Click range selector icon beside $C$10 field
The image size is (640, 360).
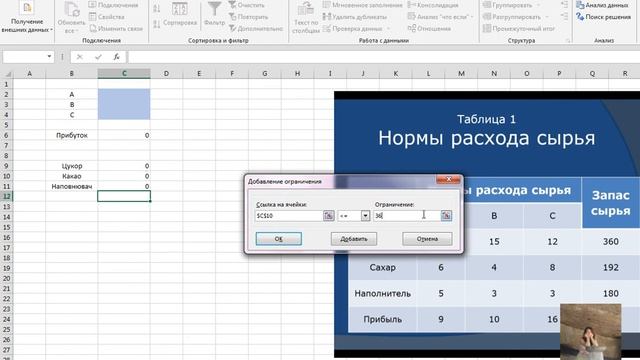tap(329, 216)
